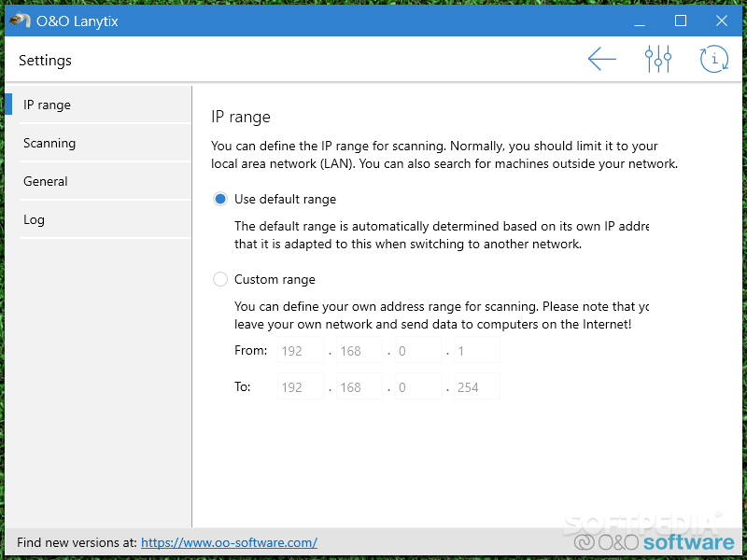Click the 'To:' label
Screen dimensions: 747x560
pyautogui.click(x=243, y=386)
